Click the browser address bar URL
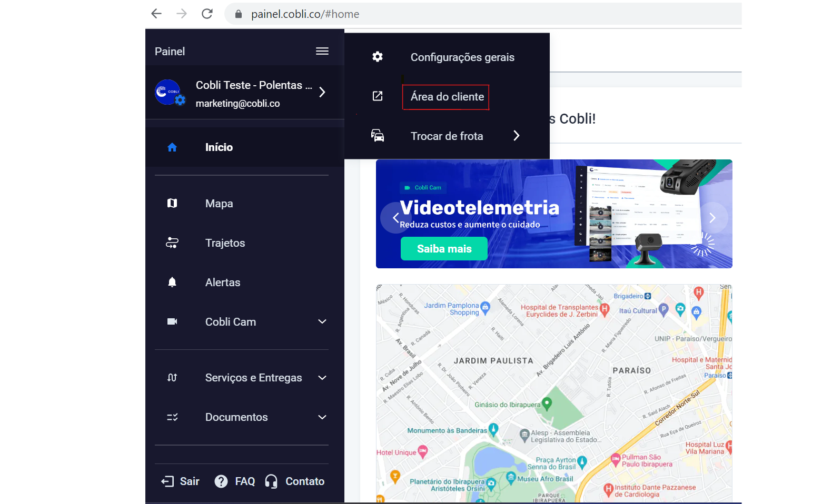 click(x=305, y=14)
